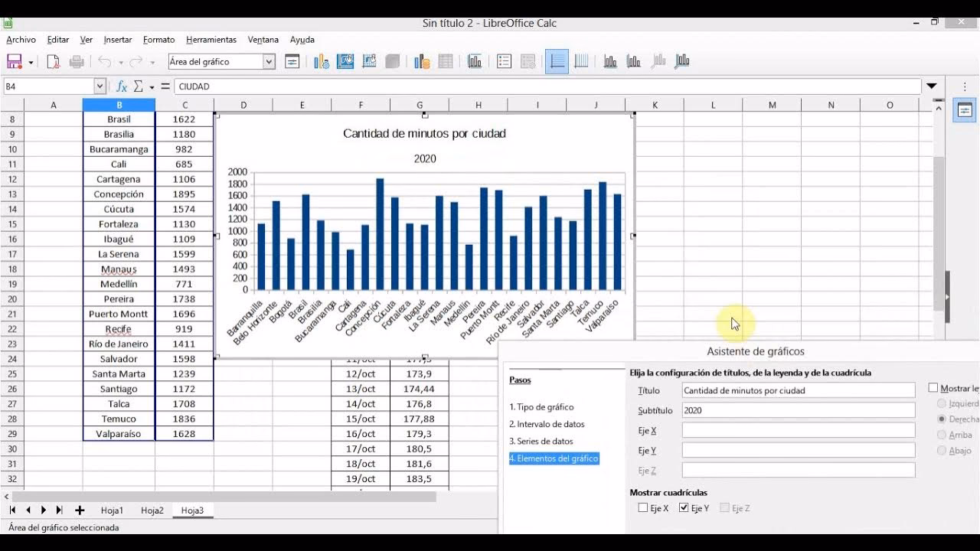
Task: Enable the Mostrar leyenda checkbox
Action: pyautogui.click(x=933, y=389)
